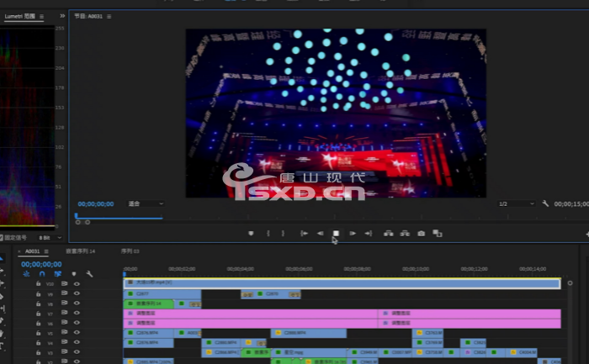This screenshot has height=364, width=589.
Task: Add a marker in the Program monitor
Action: click(251, 234)
